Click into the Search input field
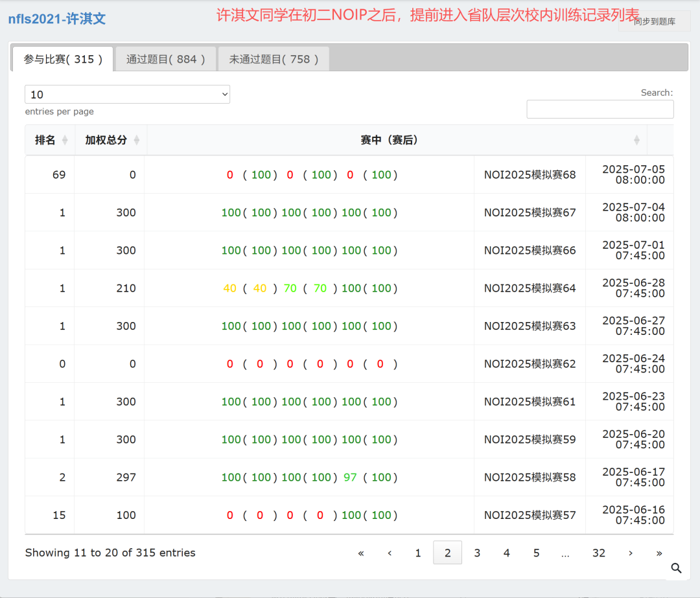The height and width of the screenshot is (598, 700). coord(600,109)
